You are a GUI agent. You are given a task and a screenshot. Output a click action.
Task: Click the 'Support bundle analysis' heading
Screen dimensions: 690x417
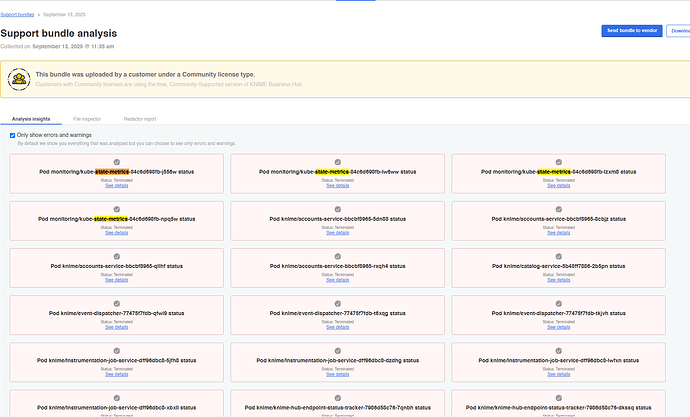59,33
